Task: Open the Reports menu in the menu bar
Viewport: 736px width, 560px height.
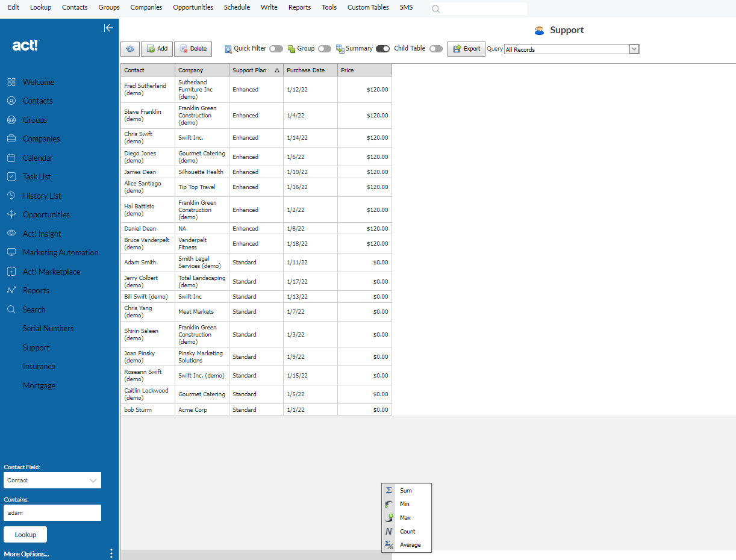Action: point(299,7)
